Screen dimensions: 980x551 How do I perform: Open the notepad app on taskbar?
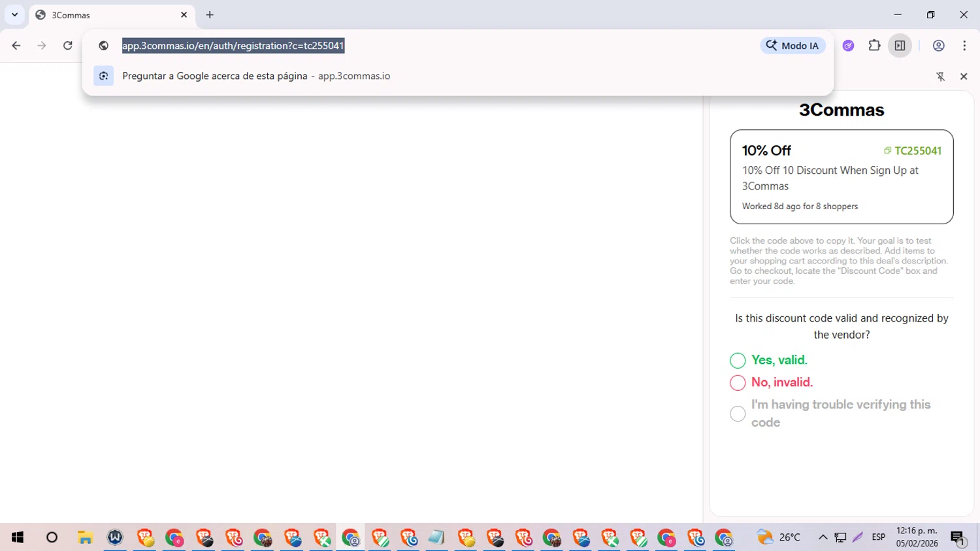coord(436,537)
